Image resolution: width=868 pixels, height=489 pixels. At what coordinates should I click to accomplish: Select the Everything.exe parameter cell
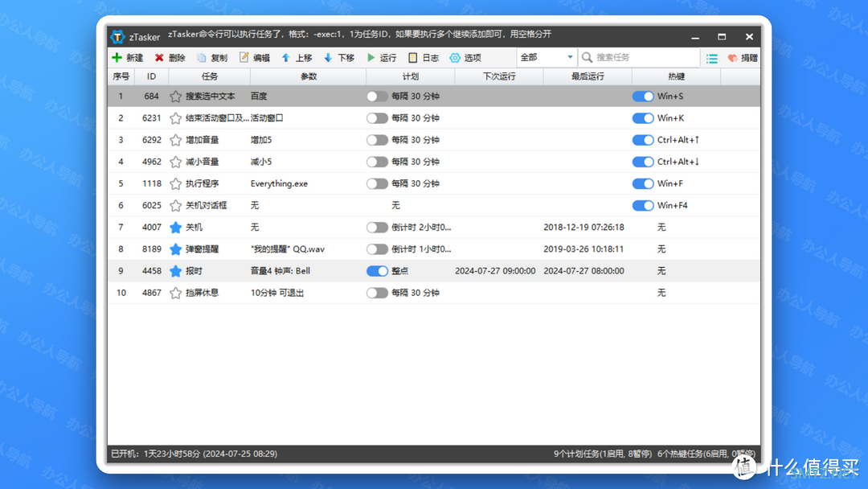click(x=279, y=184)
